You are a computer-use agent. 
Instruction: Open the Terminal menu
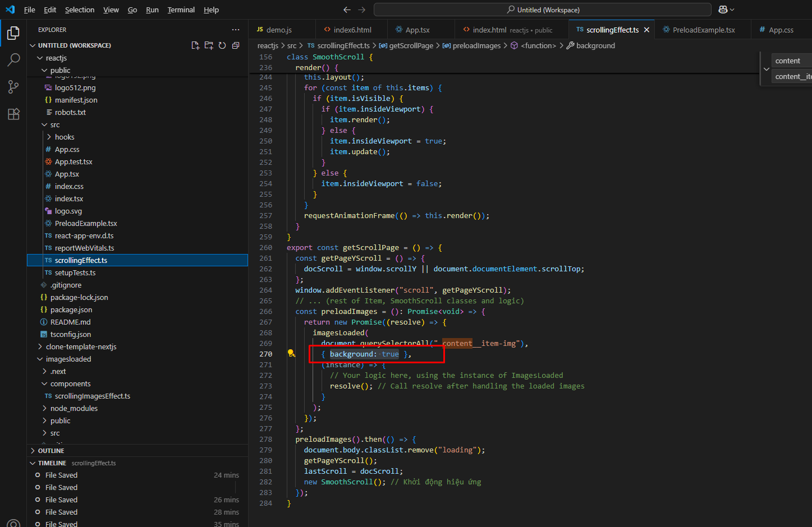coord(181,10)
